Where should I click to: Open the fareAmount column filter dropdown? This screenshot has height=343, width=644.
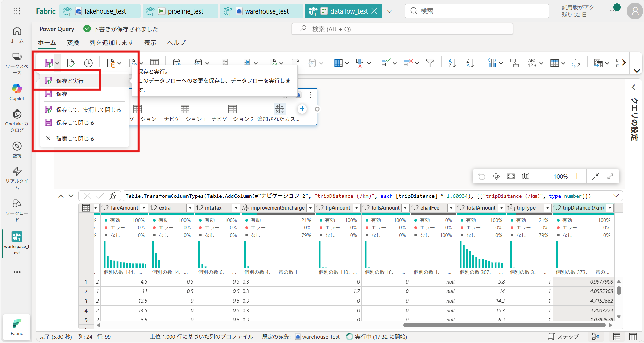144,208
